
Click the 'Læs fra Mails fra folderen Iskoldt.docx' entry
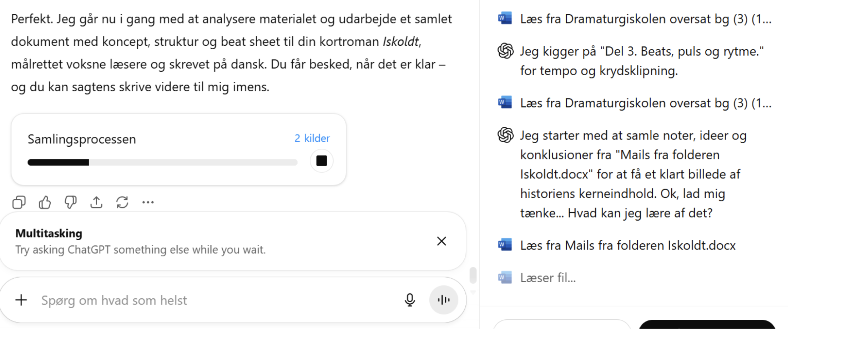627,245
